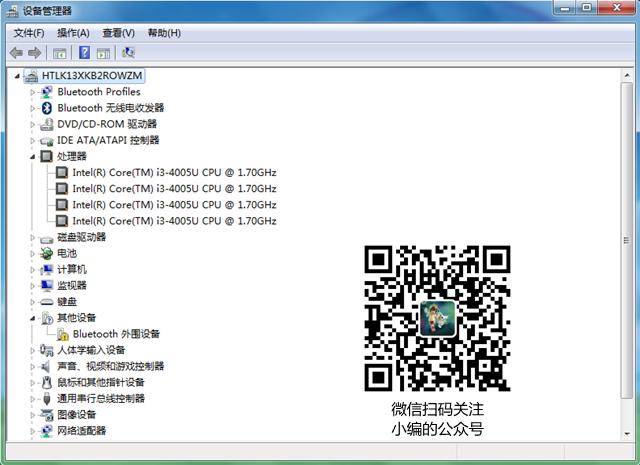The image size is (640, 465).
Task: Select the 图像设备 label
Action: (77, 415)
